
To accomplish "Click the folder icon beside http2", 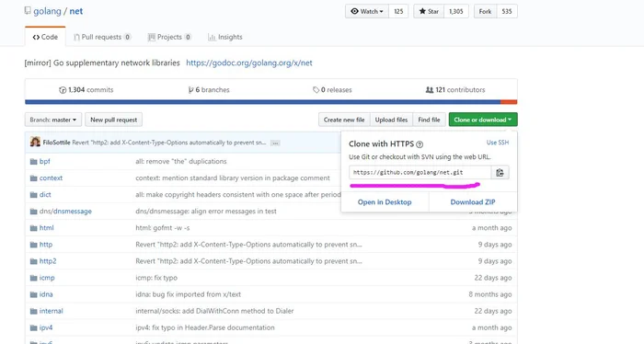I will click(34, 261).
